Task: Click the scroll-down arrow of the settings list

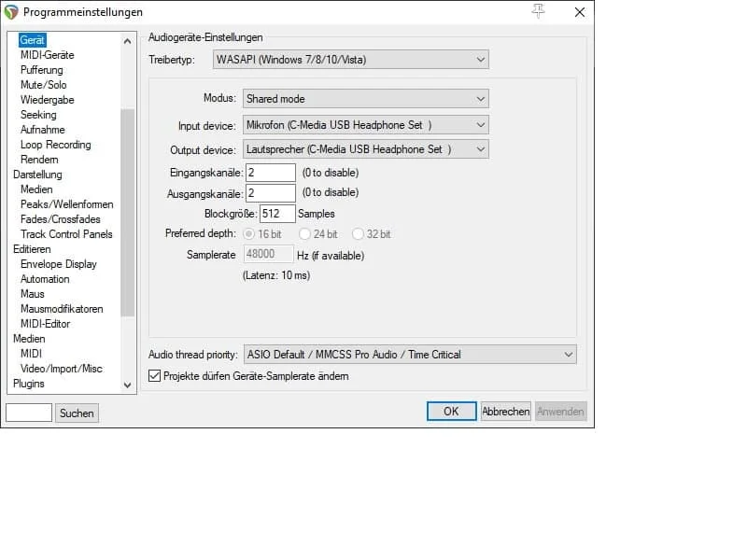Action: (x=127, y=385)
